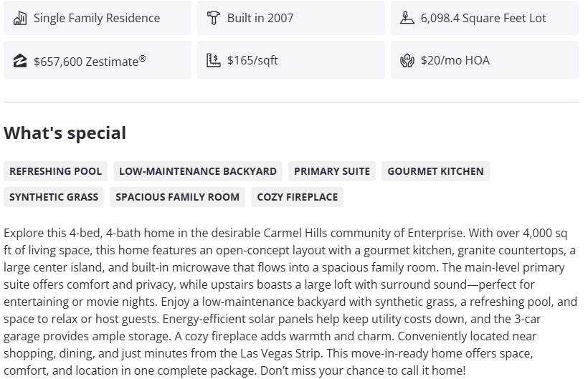Viewport: 588px width, 379px height.
Task: Click the What's special heading
Action: tap(65, 133)
